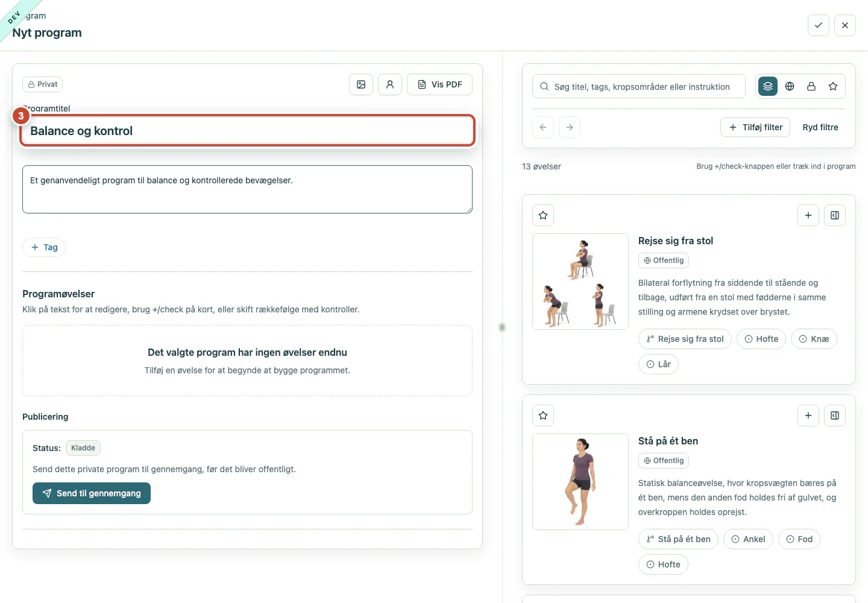The height and width of the screenshot is (603, 868).
Task: Favorite the Stå på ét ben exercise
Action: (x=543, y=415)
